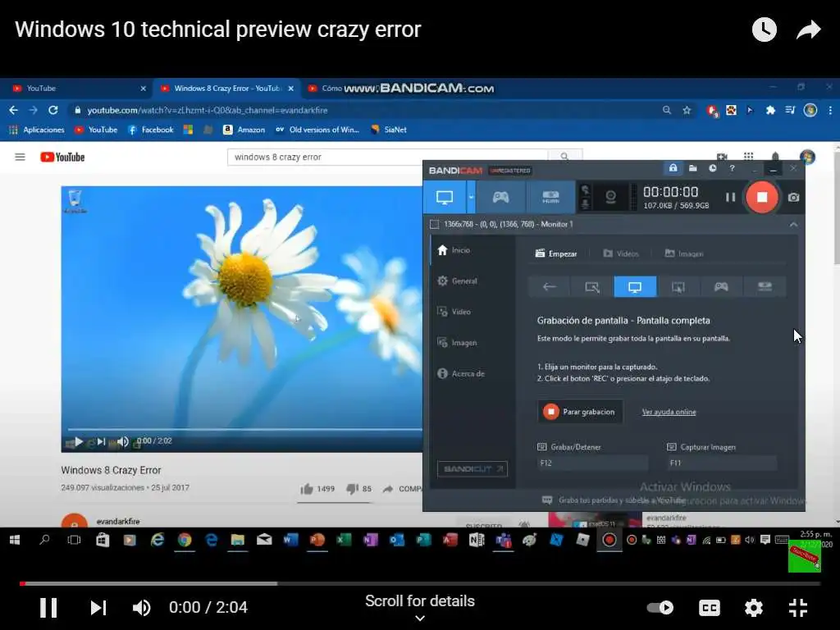Image resolution: width=840 pixels, height=630 pixels.
Task: Select Bandicam game recording mode
Action: 500,197
